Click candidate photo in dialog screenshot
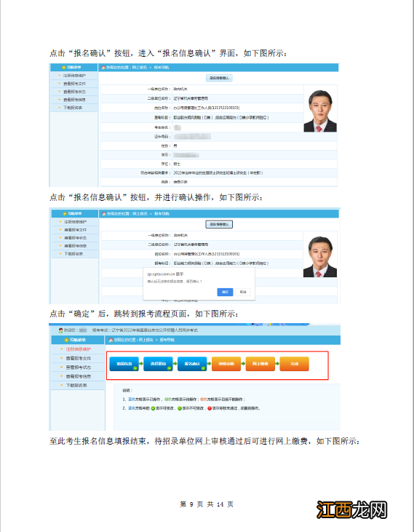This screenshot has width=414, height=532. pos(320,256)
